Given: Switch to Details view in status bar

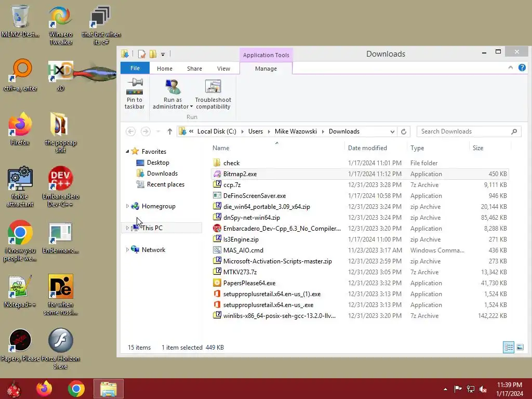Looking at the screenshot, I should (508, 347).
